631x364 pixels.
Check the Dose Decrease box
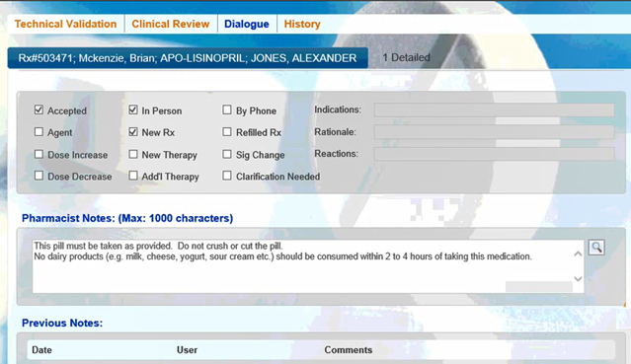[39, 176]
